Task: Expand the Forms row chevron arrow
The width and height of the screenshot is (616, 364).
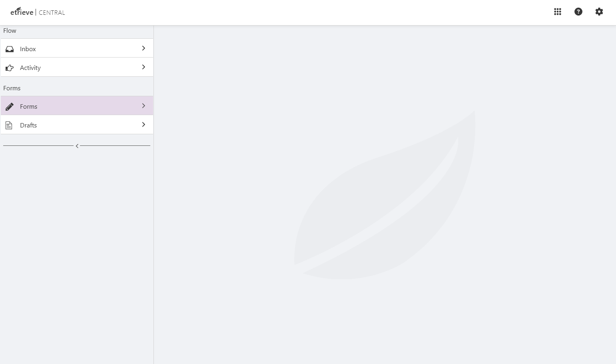Action: [x=144, y=105]
